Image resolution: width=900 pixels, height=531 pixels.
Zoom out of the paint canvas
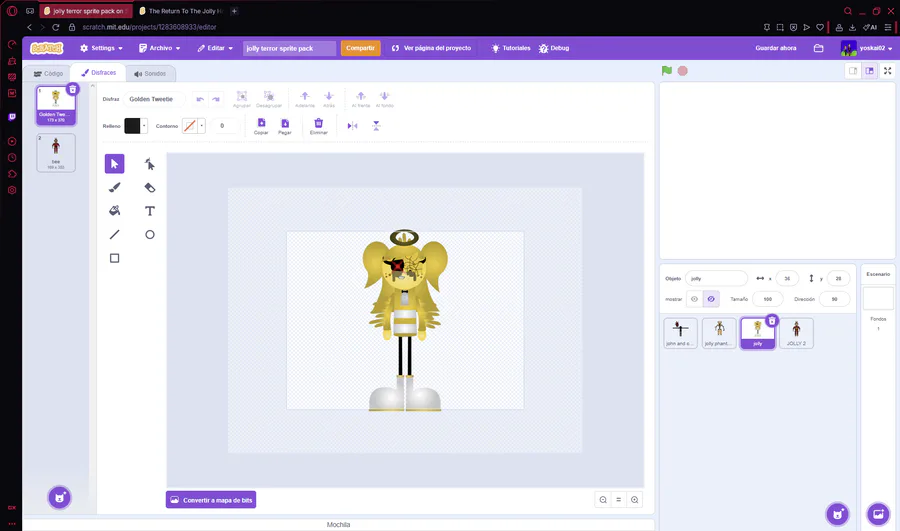click(603, 500)
